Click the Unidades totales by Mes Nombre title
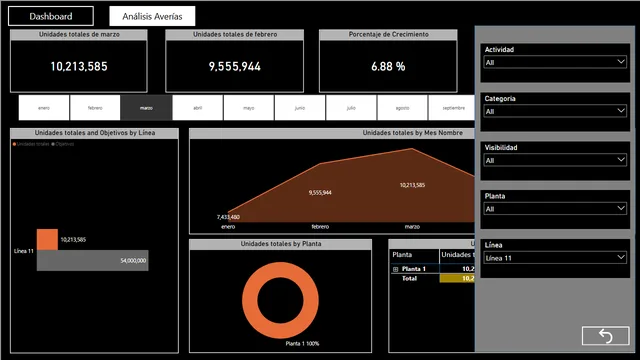Screen dimensions: 640x360 point(413,133)
